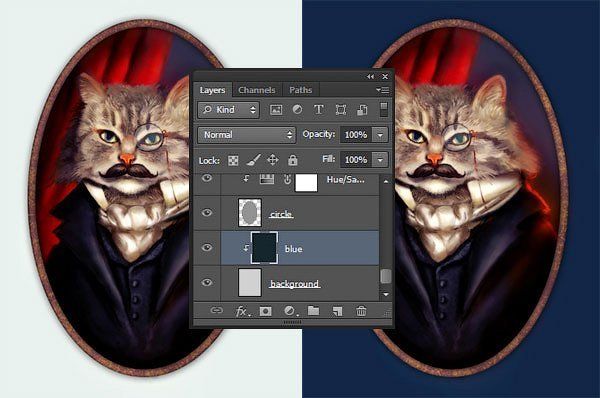Toggle layer filtering switch
600x398 pixels.
[x=384, y=109]
